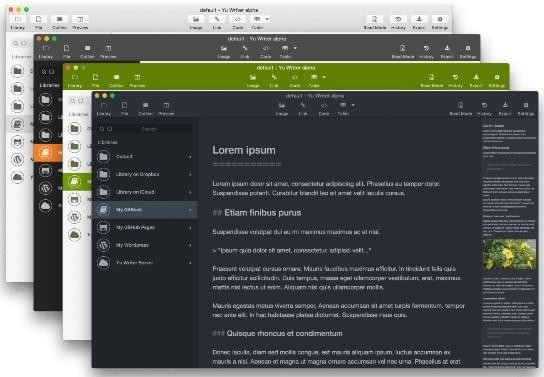Image resolution: width=544 pixels, height=377 pixels.
Task: Expand the Library on iCloud chevron
Action: pyautogui.click(x=190, y=192)
